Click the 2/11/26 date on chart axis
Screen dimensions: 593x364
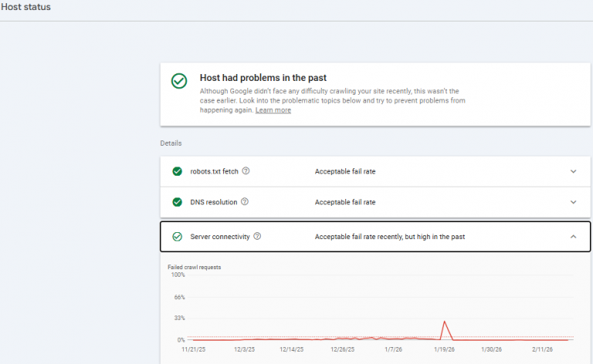[544, 349]
